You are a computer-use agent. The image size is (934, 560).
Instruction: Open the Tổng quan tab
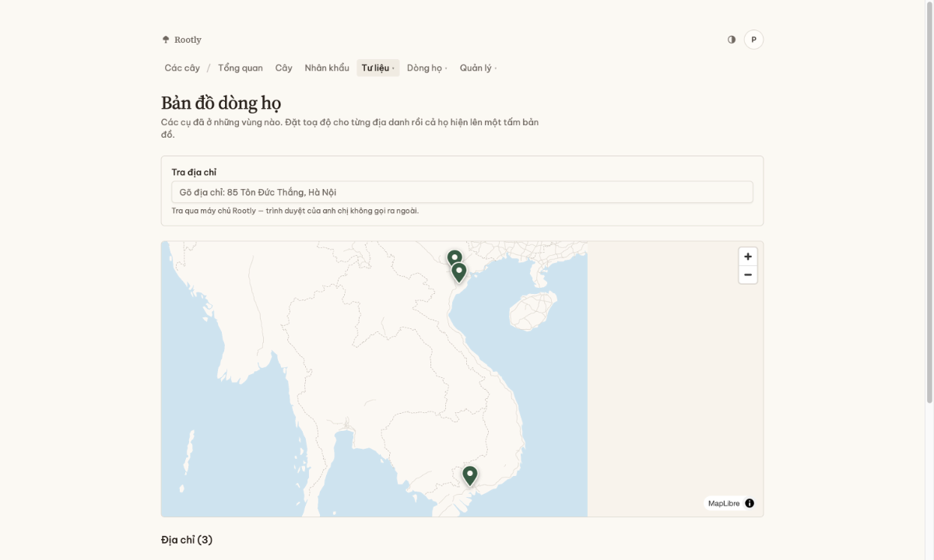tap(241, 68)
